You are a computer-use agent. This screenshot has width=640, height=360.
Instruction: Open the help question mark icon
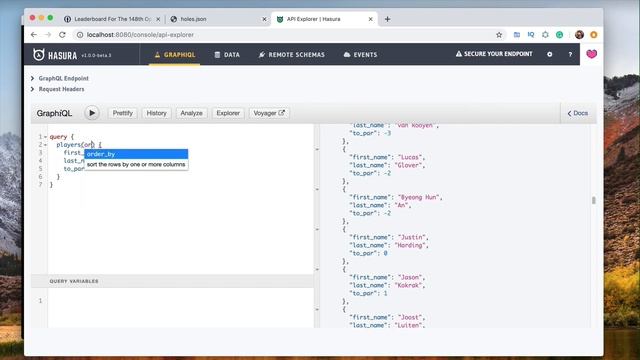tap(570, 54)
